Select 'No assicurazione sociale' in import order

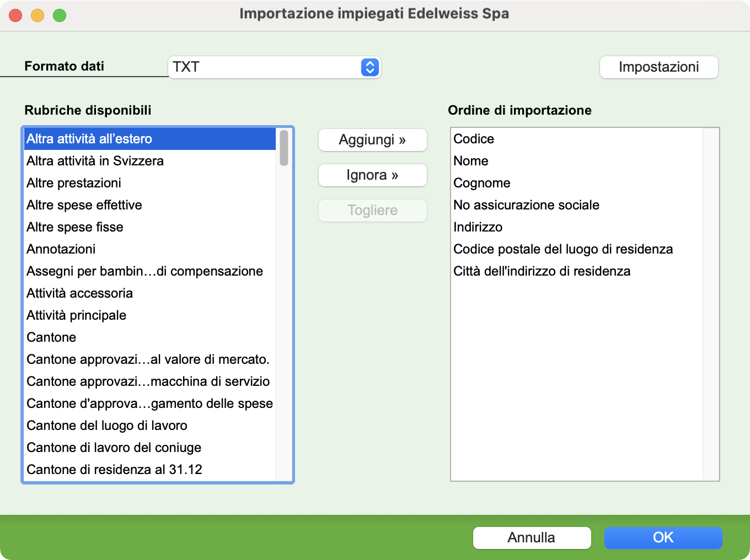577,205
